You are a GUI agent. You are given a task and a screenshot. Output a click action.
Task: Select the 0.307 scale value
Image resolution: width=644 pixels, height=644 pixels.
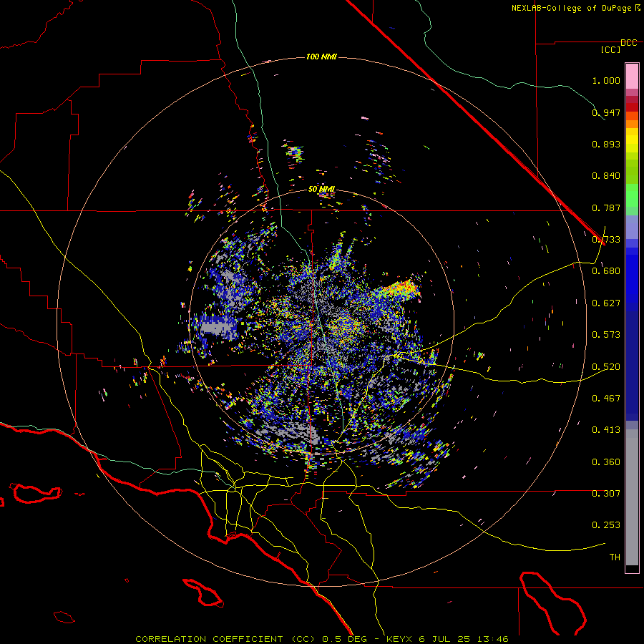606,494
